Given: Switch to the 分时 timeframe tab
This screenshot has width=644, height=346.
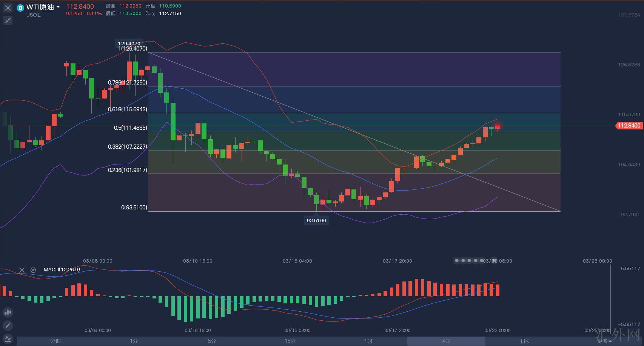Looking at the screenshot, I should (x=55, y=341).
